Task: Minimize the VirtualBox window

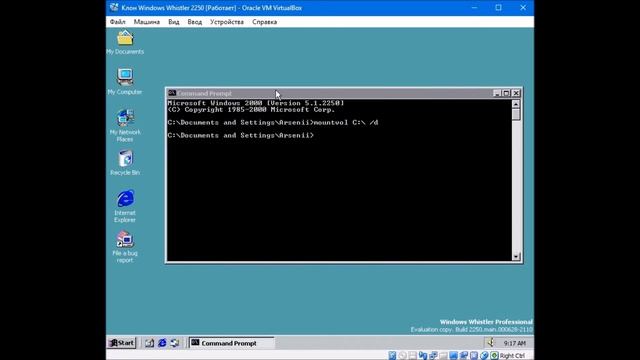Action: tap(474, 7)
